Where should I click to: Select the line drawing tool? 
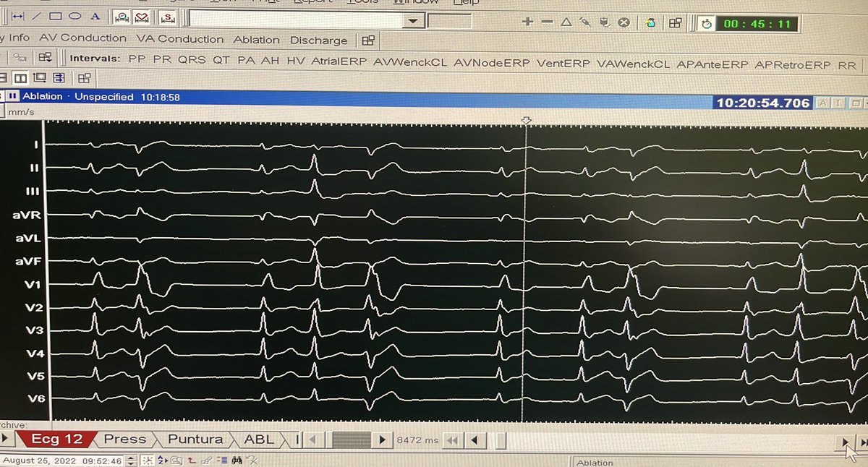point(37,16)
